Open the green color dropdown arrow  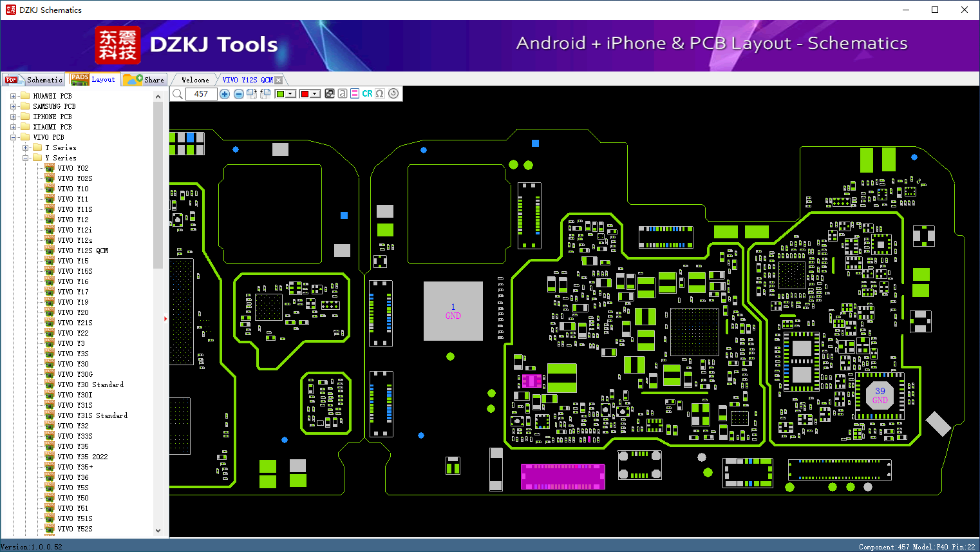tap(291, 94)
